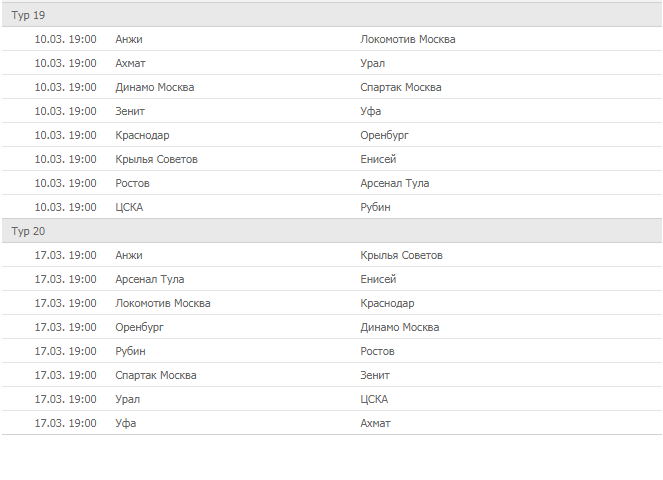Select Оренбург away team in Тур 19
663x480 pixels.
[385, 135]
